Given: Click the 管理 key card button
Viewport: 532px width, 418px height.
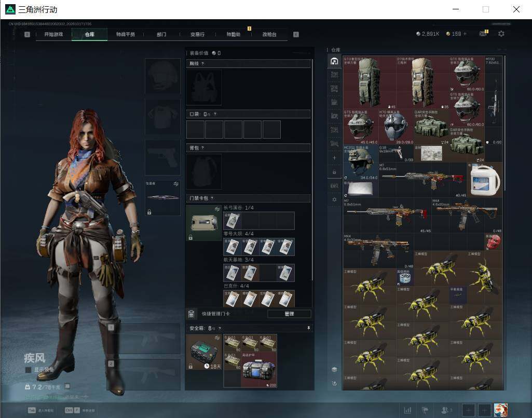Looking at the screenshot, I should (x=289, y=314).
